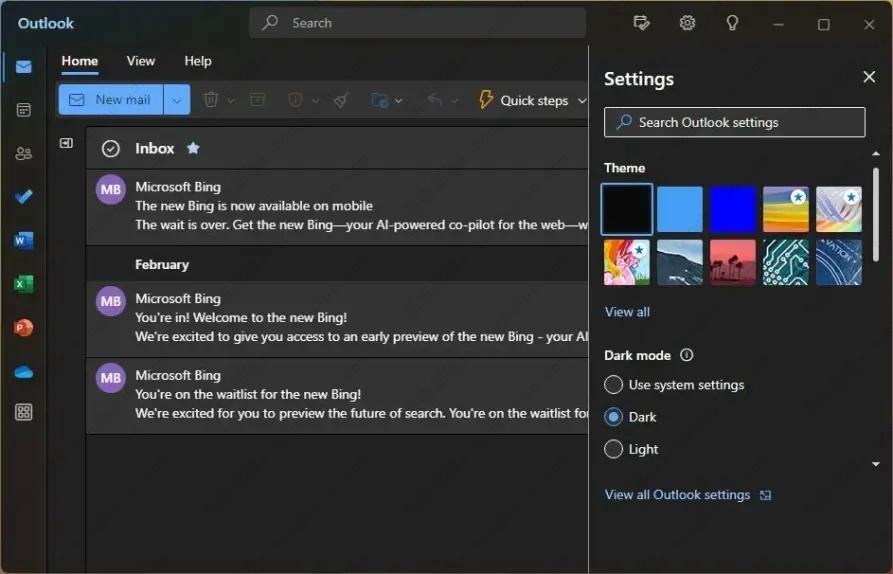Click the View all themes link
The image size is (893, 574).
click(x=627, y=311)
